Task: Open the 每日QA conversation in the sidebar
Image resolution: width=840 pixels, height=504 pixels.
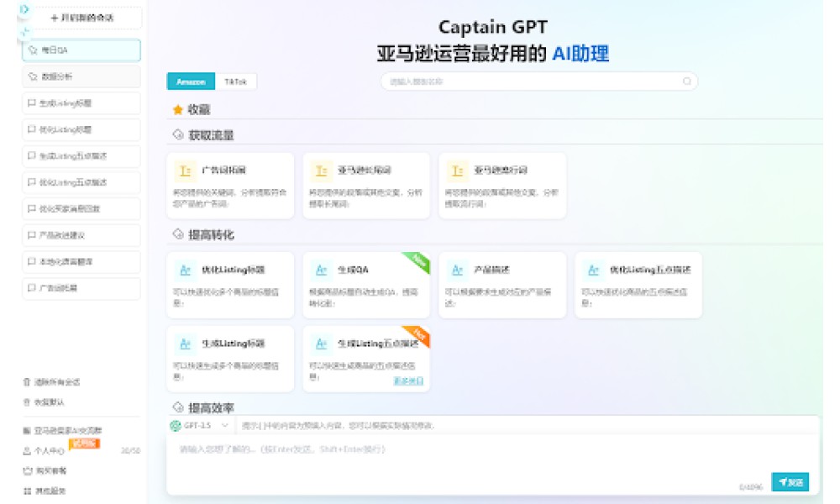Action: (81, 50)
